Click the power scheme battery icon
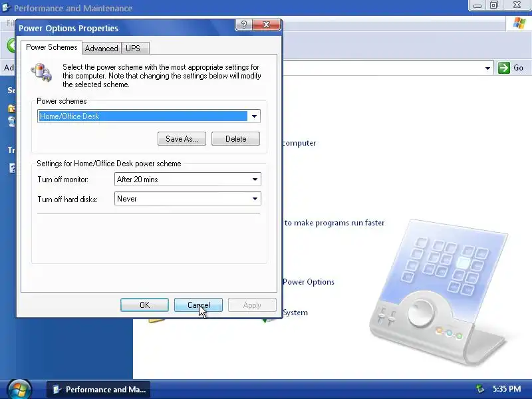This screenshot has width=532, height=399. [x=41, y=72]
